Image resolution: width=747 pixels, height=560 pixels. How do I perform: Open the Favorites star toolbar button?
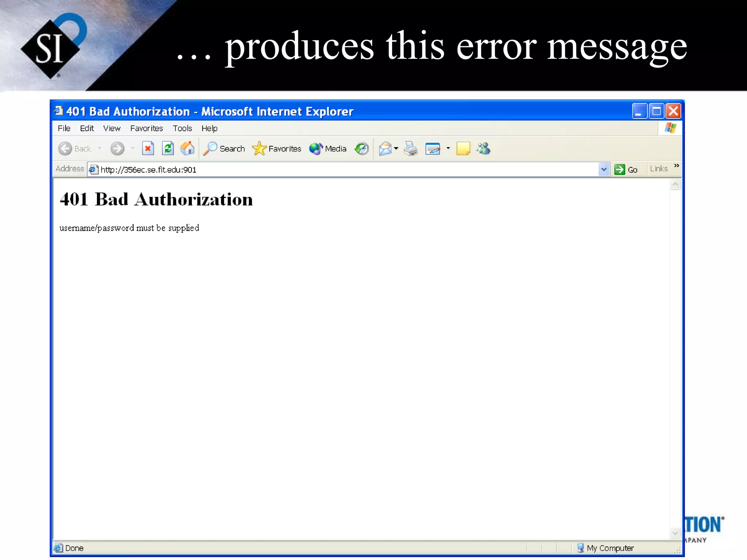click(276, 148)
